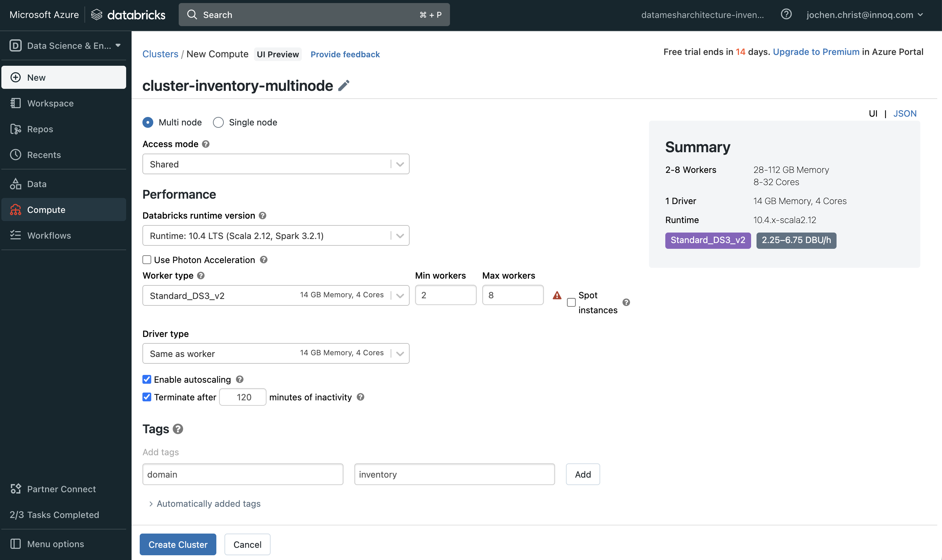Screen dimensions: 942x560
Task: Open the Access mode Shared dropdown
Action: [x=275, y=164]
